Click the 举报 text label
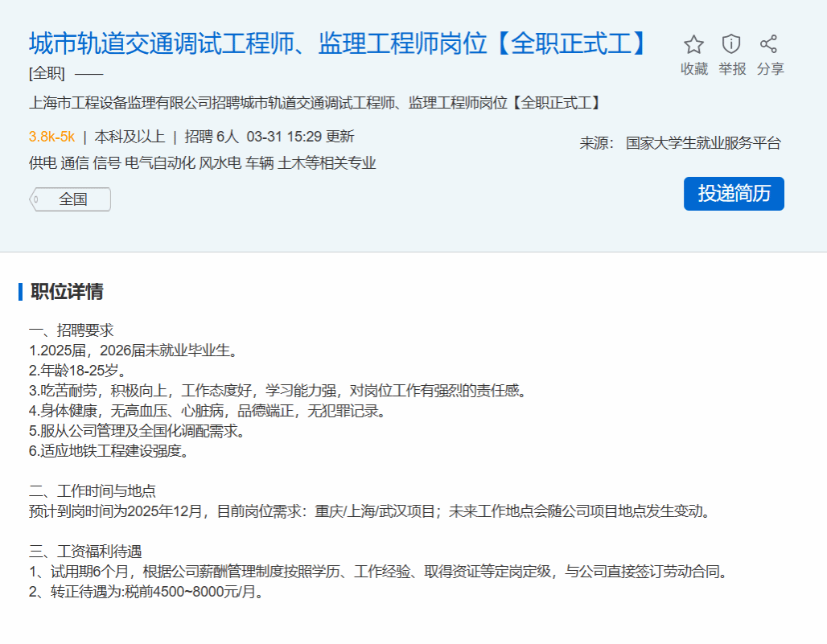 pos(732,69)
